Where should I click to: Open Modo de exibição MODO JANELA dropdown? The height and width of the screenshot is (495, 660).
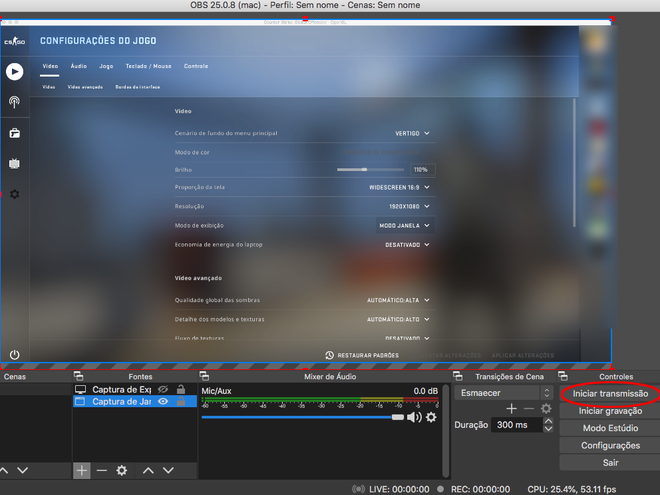coord(404,226)
